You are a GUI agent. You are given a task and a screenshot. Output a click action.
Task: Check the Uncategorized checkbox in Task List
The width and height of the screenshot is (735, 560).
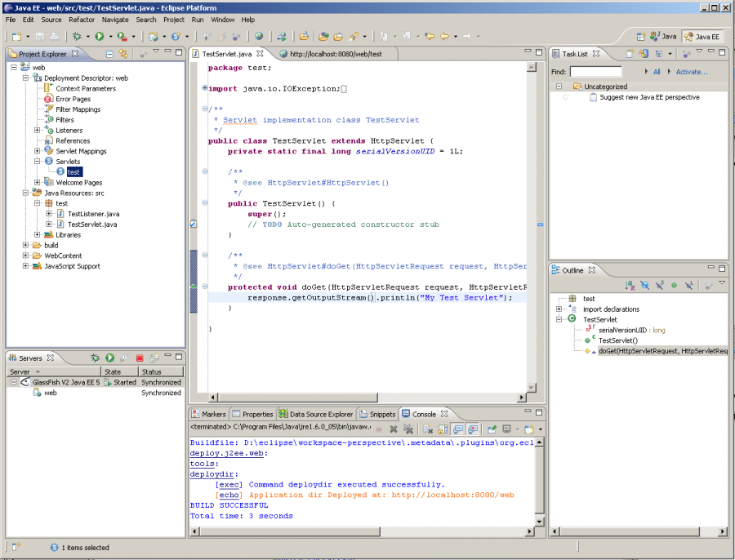pyautogui.click(x=559, y=85)
